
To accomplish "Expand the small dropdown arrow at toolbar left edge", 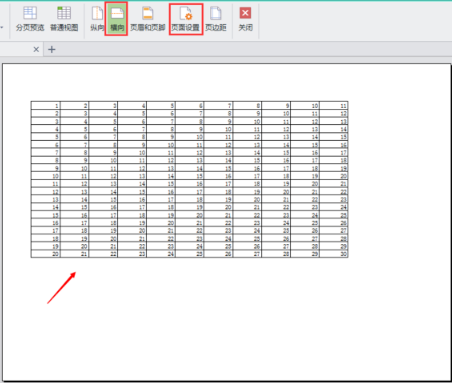I will click(2, 27).
